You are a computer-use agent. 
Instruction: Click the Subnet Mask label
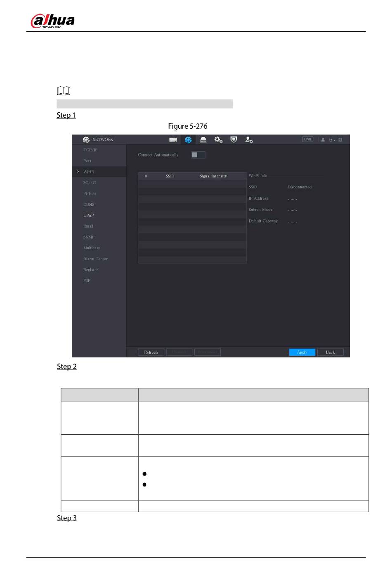[x=260, y=210]
